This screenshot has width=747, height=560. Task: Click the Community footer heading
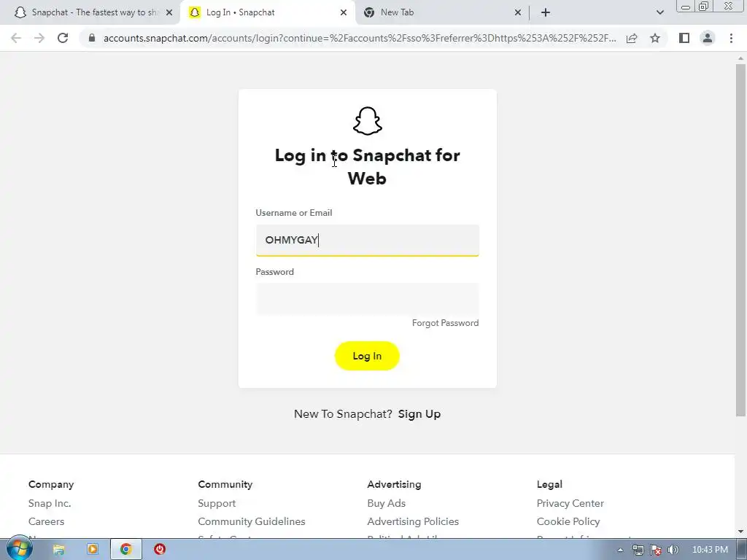225,484
